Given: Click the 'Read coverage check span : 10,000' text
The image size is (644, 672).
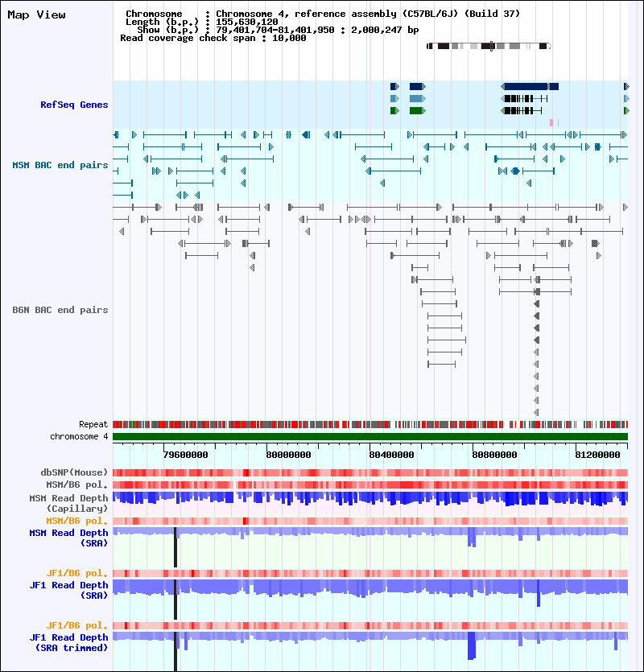Looking at the screenshot, I should pyautogui.click(x=213, y=38).
